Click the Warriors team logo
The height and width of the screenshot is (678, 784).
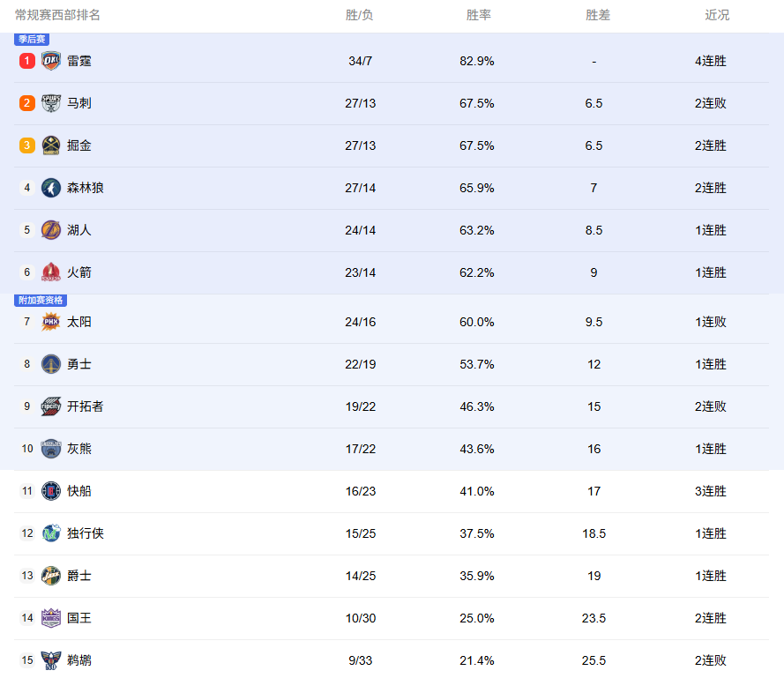click(x=51, y=364)
